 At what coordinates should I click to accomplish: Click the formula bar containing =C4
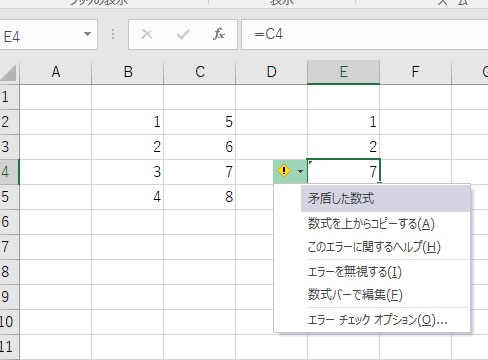tap(365, 35)
